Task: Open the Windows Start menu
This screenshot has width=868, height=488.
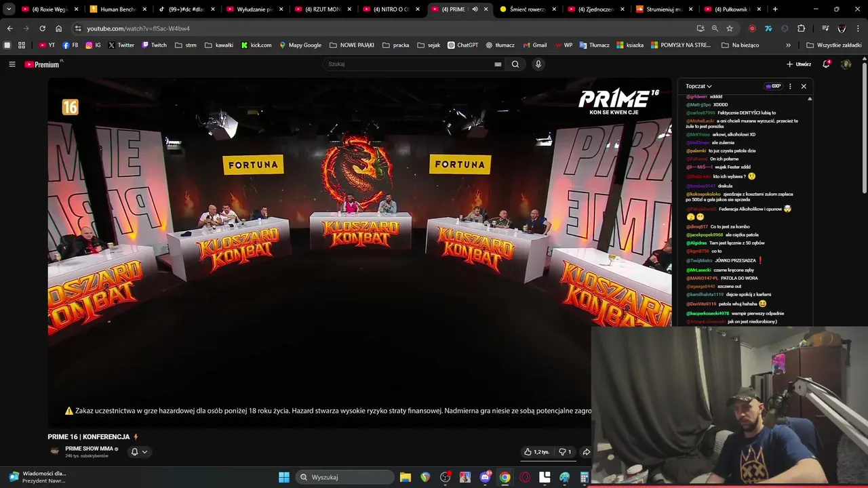Action: [284, 477]
